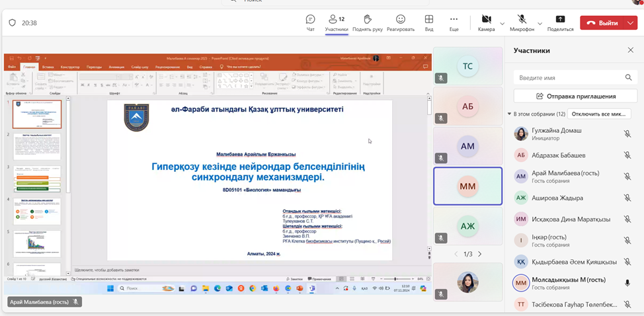644x316 pixels.
Task: Click zoom-in plus at PowerPoint zoom slider
Action: pos(413,279)
